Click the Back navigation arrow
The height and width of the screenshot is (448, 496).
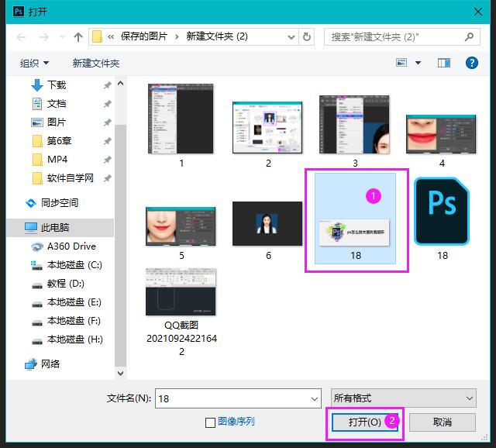pos(21,37)
